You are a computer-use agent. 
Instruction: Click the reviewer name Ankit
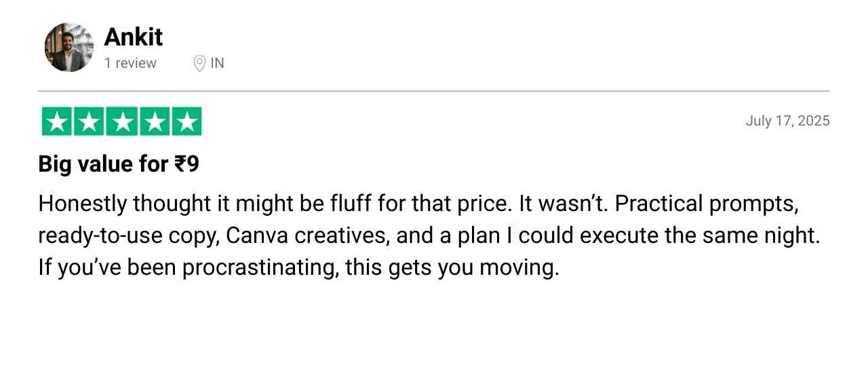[133, 37]
